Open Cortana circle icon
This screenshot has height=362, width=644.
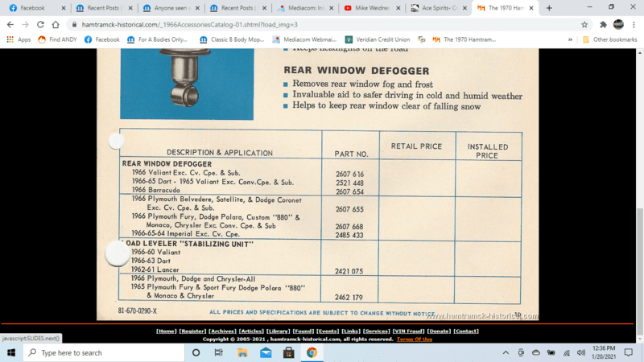pos(196,352)
